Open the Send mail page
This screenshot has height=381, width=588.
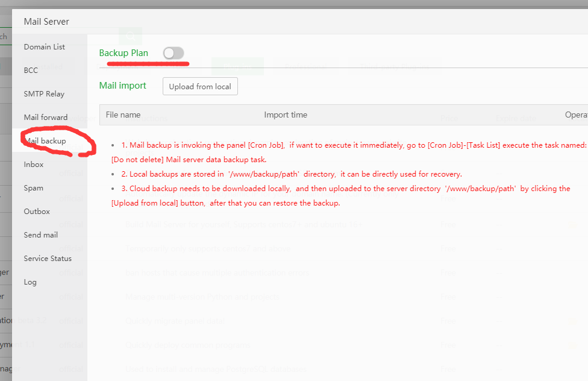pyautogui.click(x=40, y=235)
